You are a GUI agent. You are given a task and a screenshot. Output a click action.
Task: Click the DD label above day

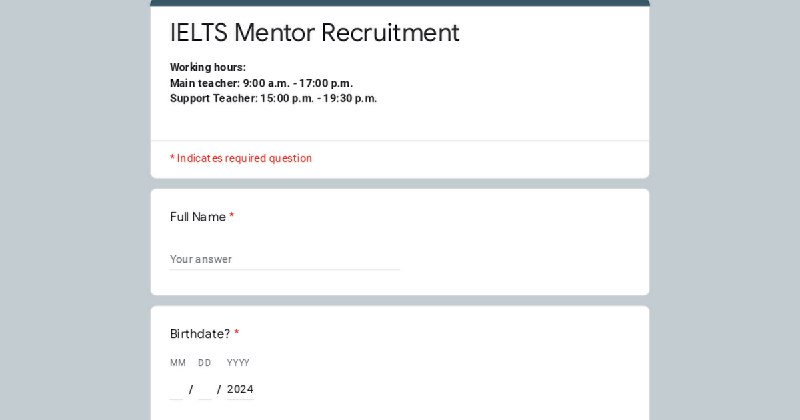point(205,363)
